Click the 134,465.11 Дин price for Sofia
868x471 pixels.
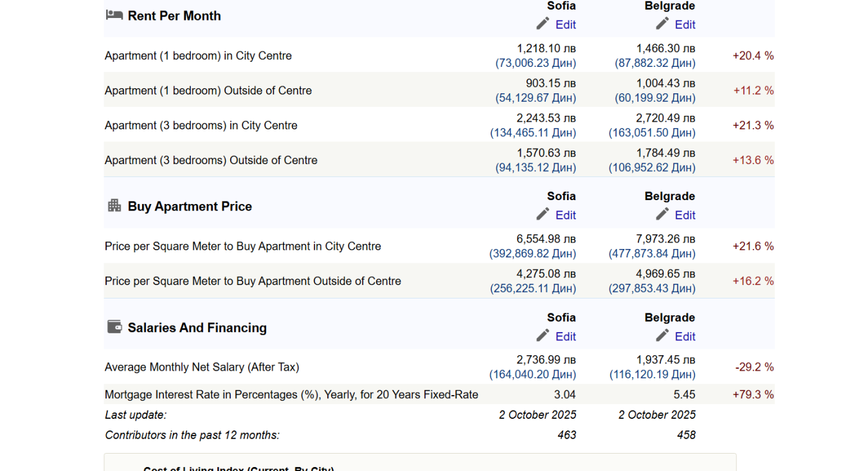pyautogui.click(x=533, y=133)
